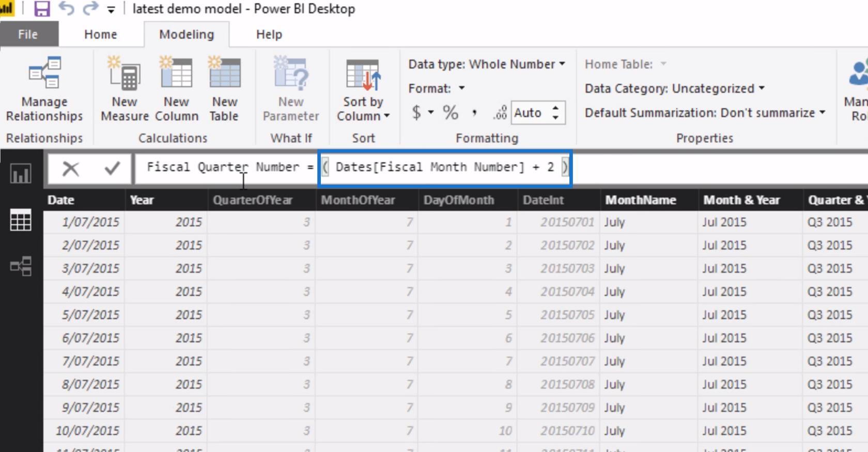Redo the last undone action
This screenshot has width=868, height=452.
pos(90,9)
